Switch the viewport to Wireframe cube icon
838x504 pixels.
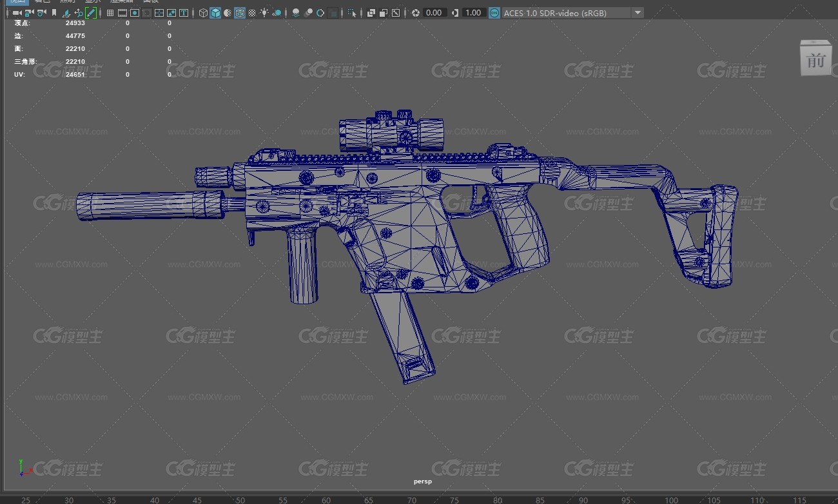click(x=203, y=13)
